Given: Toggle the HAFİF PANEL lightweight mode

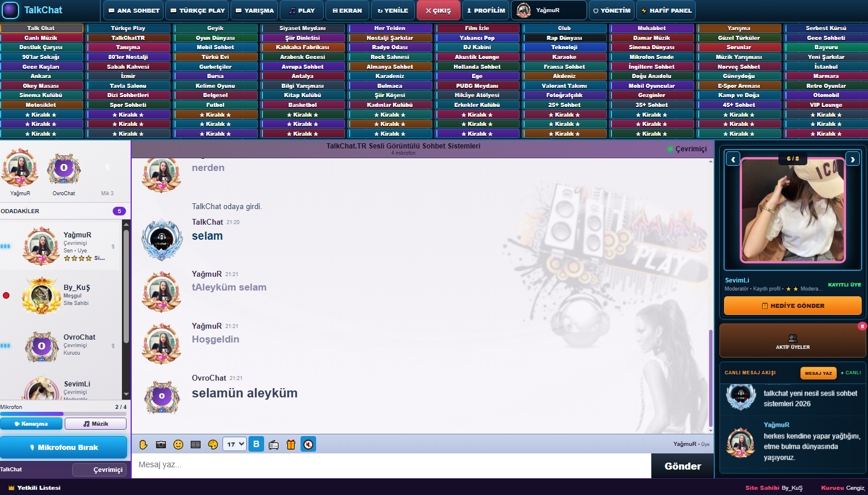Looking at the screenshot, I should coord(666,10).
